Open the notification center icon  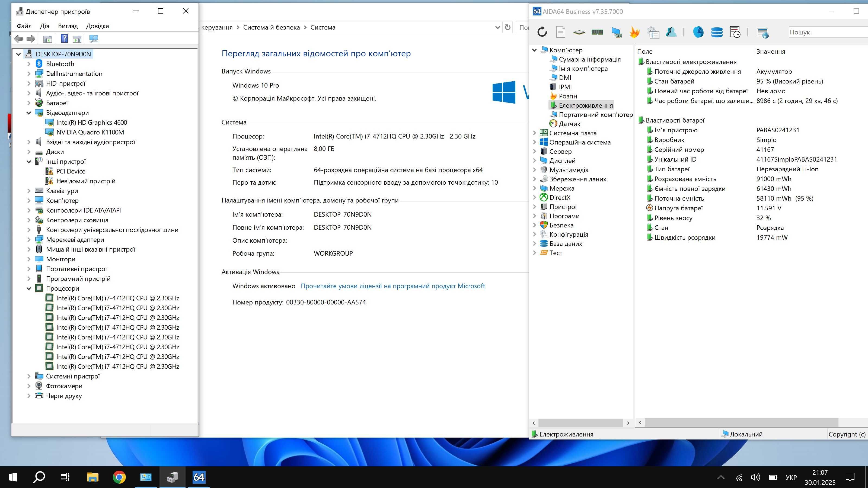click(x=850, y=477)
